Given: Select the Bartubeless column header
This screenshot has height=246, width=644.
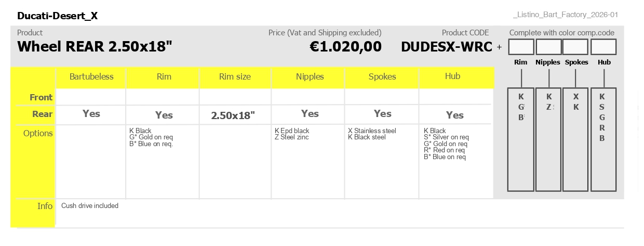Looking at the screenshot, I should click(91, 77).
